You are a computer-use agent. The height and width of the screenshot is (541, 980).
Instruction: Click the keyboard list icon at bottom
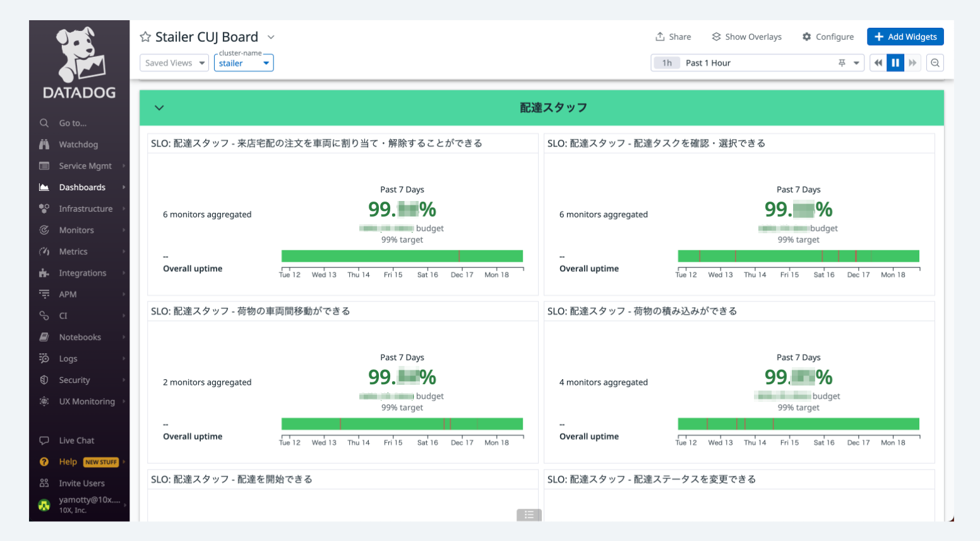click(x=529, y=515)
